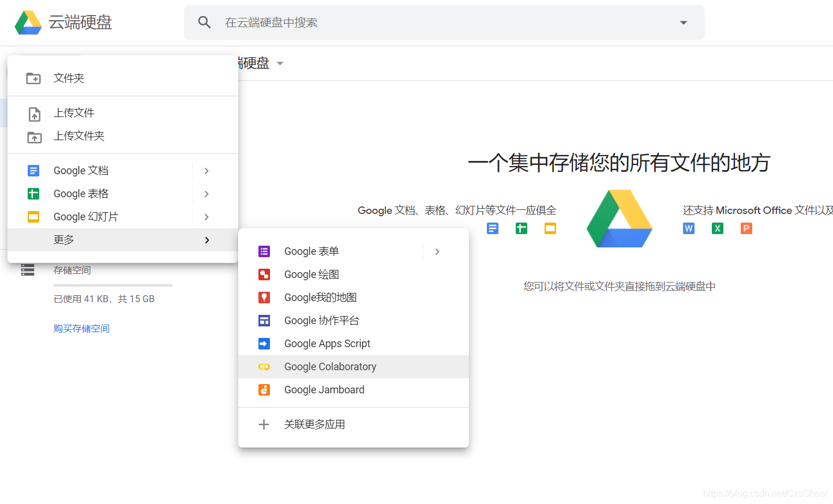Expand Google 表格 submenu arrow
This screenshot has width=833, height=504.
207,194
